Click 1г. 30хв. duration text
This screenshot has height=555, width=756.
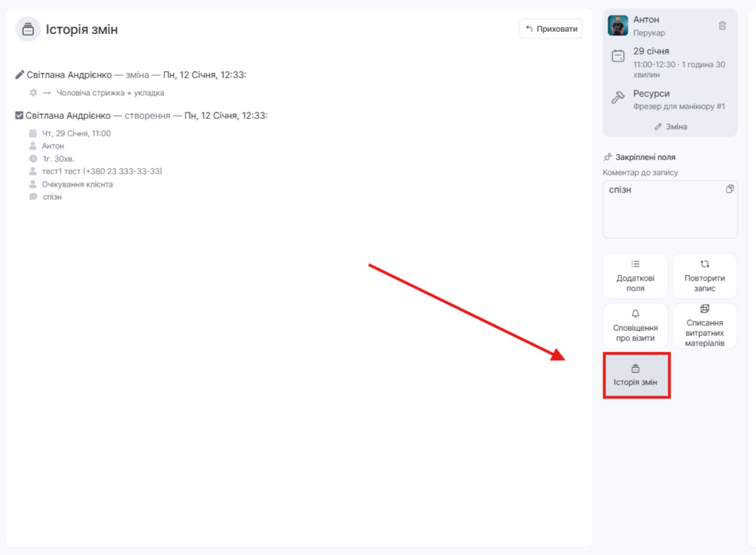tap(58, 159)
